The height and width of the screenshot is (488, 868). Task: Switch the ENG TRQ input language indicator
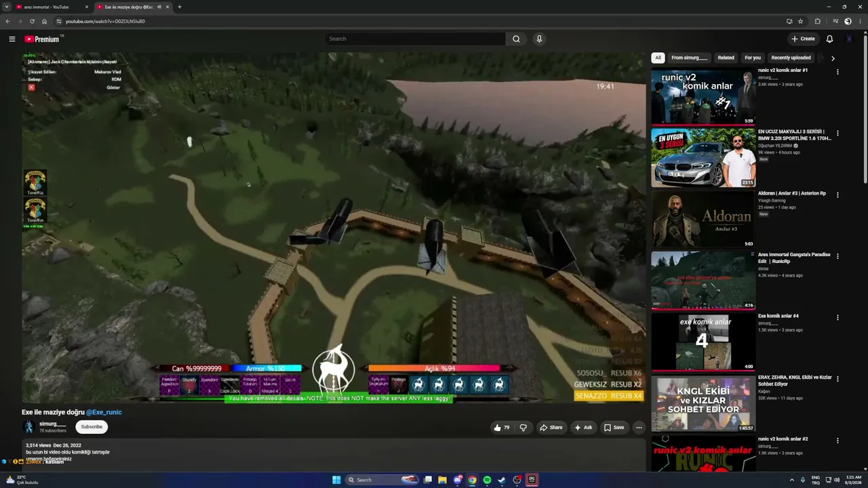[x=816, y=480]
